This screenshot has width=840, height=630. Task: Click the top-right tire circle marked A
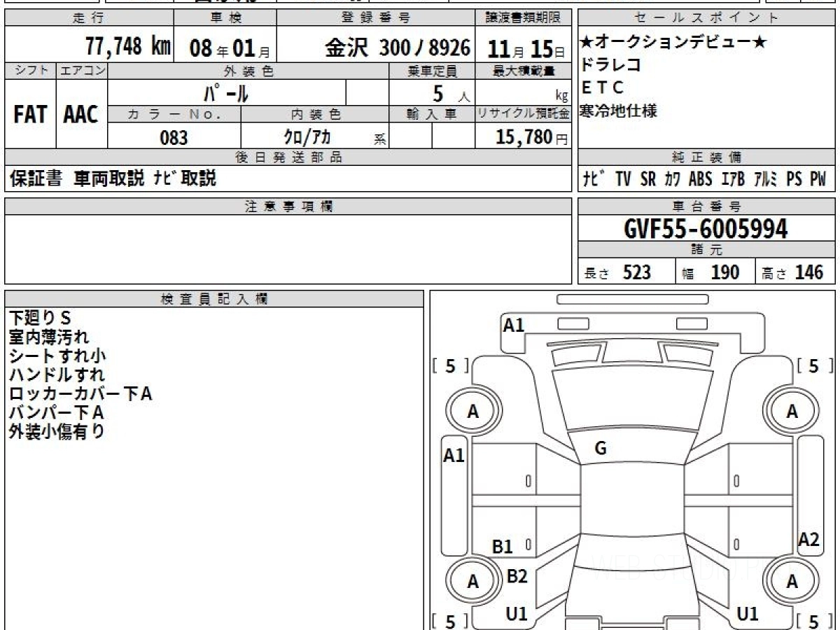tap(792, 412)
